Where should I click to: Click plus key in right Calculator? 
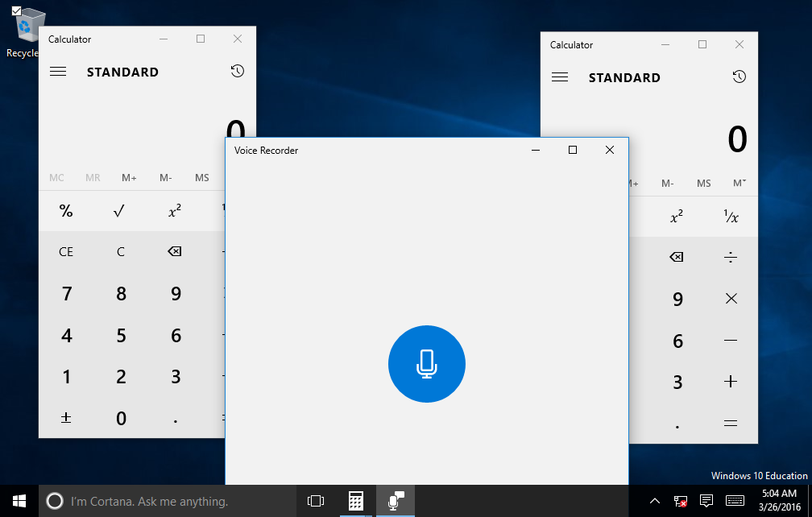coord(731,382)
